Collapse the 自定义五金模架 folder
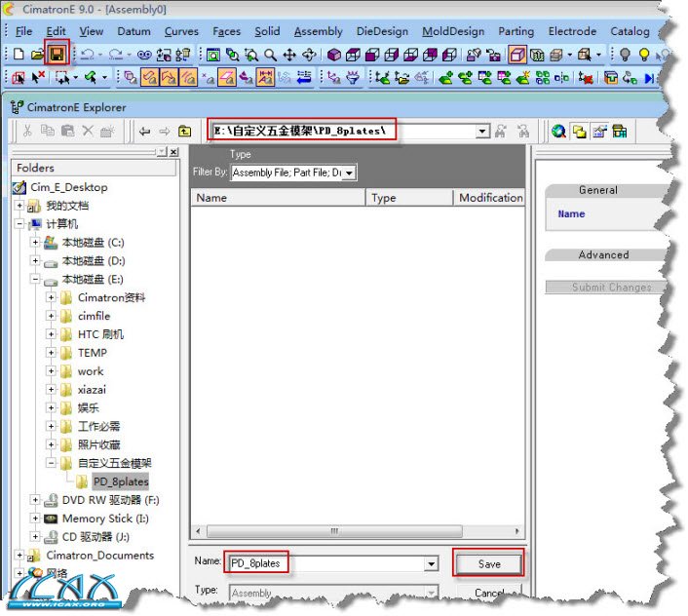688x616 pixels. [52, 463]
